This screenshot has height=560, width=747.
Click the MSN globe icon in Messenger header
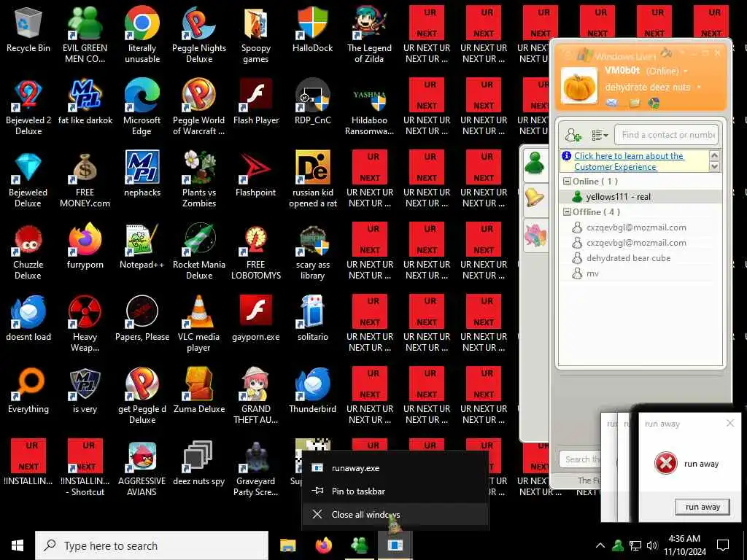point(654,103)
